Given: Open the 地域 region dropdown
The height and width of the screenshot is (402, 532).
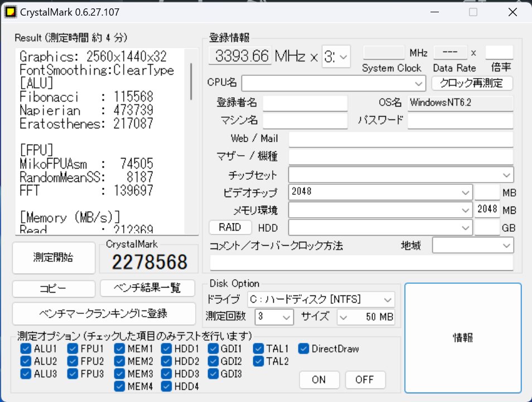Looking at the screenshot, I should (473, 245).
